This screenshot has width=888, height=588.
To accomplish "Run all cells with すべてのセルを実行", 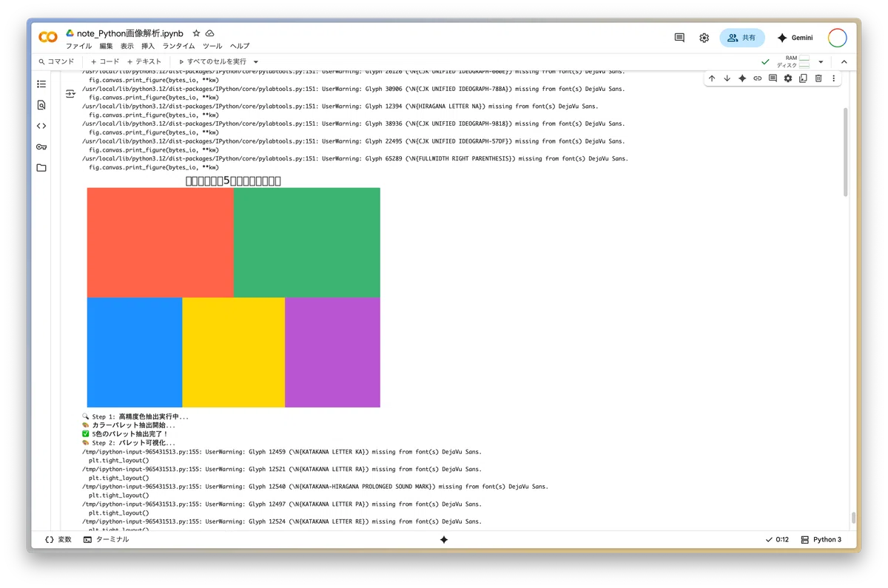I will [212, 61].
